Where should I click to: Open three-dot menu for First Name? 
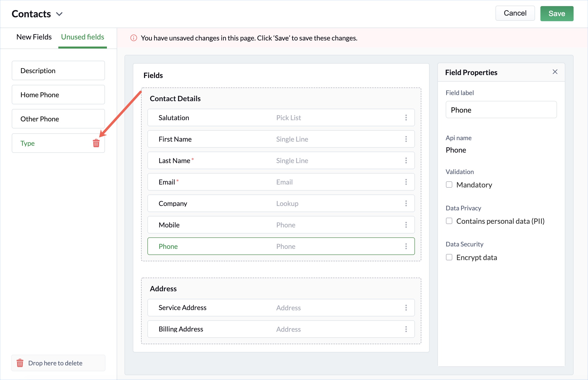(406, 139)
